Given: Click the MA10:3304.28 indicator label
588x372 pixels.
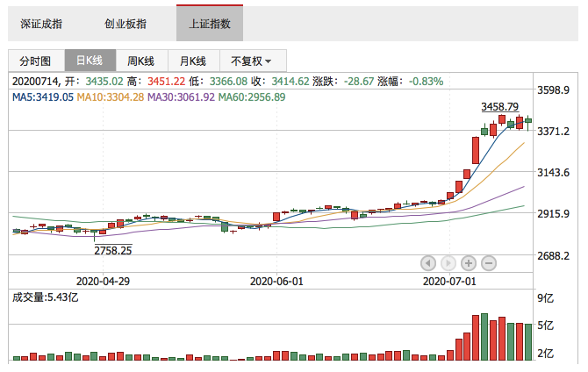Looking at the screenshot, I should click(111, 97).
